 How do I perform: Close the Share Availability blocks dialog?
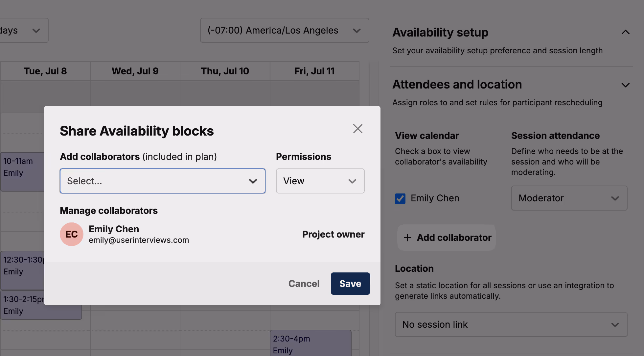[357, 129]
